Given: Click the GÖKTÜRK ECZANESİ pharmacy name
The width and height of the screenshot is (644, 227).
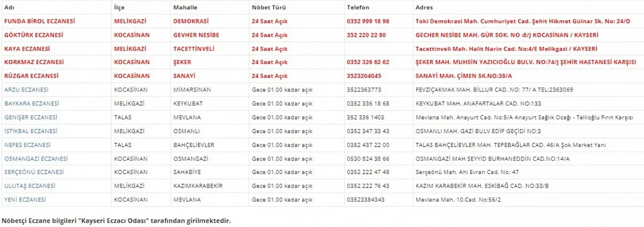Looking at the screenshot, I should [x=34, y=35].
